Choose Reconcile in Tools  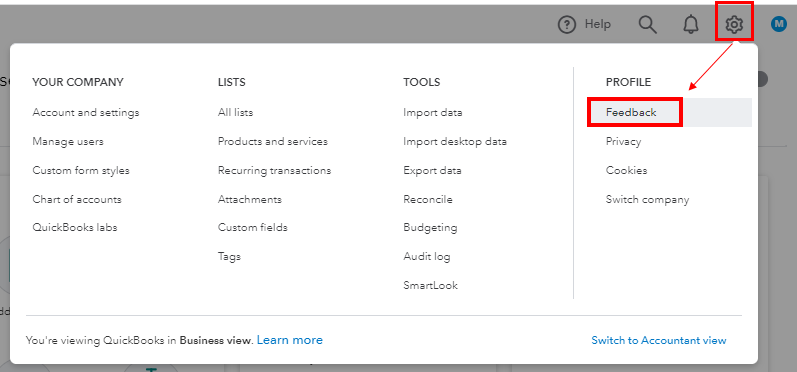(428, 199)
